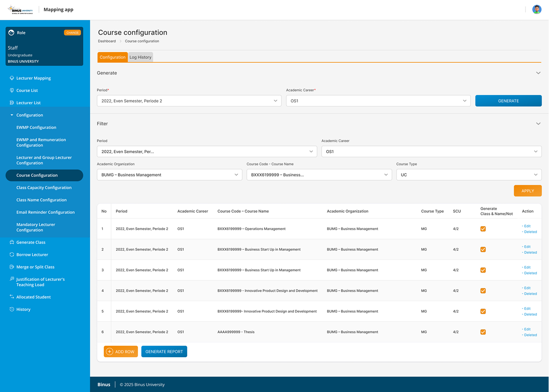Click Edit link for row 2

tap(527, 247)
